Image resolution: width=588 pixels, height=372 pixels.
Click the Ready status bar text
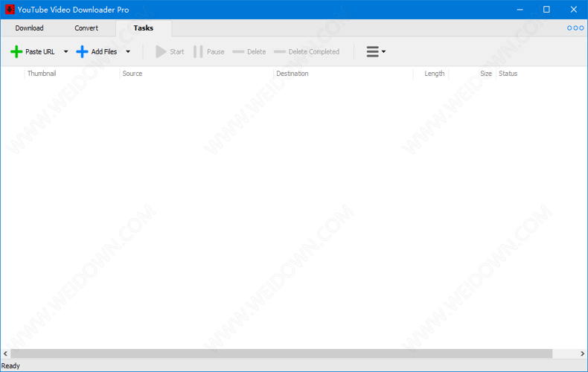coord(10,366)
